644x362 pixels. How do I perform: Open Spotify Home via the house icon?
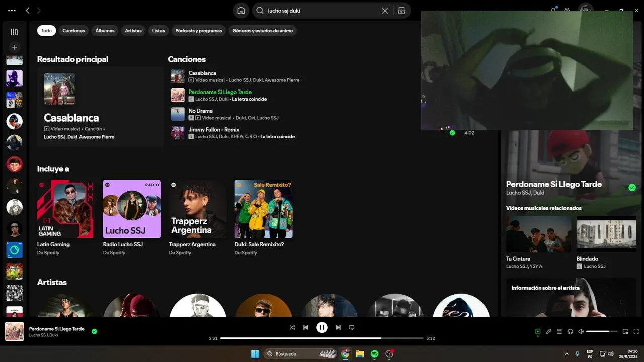point(241,10)
